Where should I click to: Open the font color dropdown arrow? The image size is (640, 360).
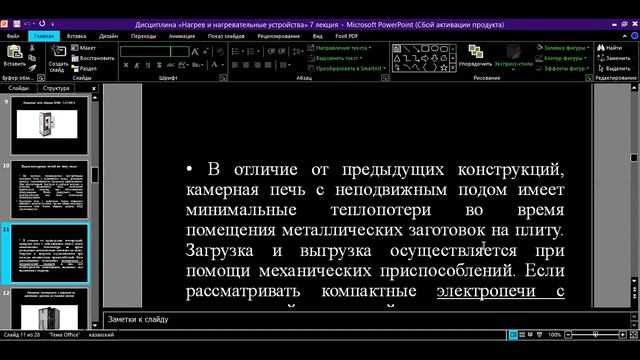[223, 65]
